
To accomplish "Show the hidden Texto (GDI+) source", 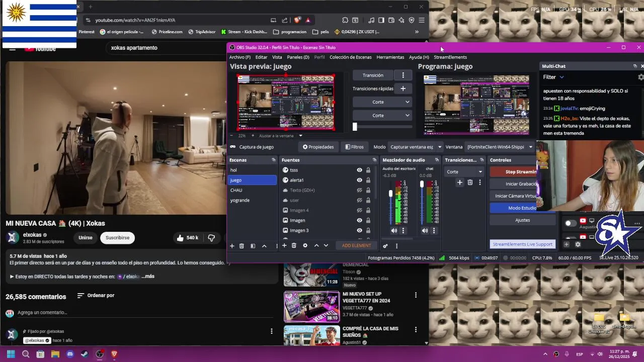I will [x=359, y=190].
